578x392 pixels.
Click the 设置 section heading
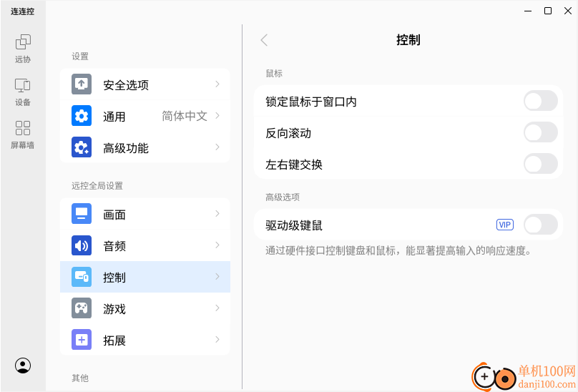pos(80,57)
